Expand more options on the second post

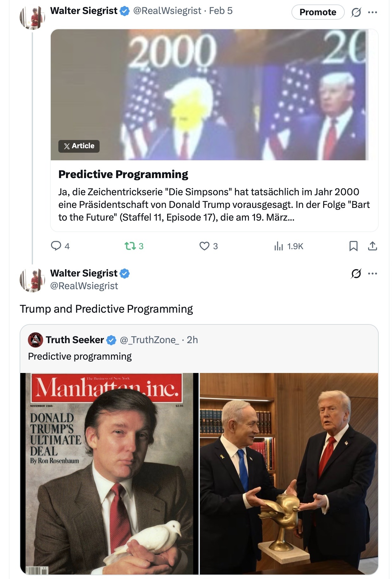point(373,273)
